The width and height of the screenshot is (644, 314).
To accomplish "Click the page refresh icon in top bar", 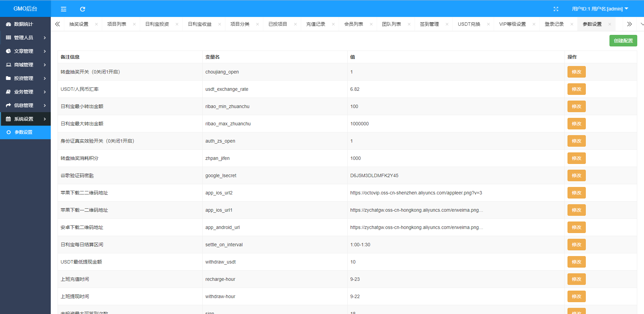I will 82,9.
